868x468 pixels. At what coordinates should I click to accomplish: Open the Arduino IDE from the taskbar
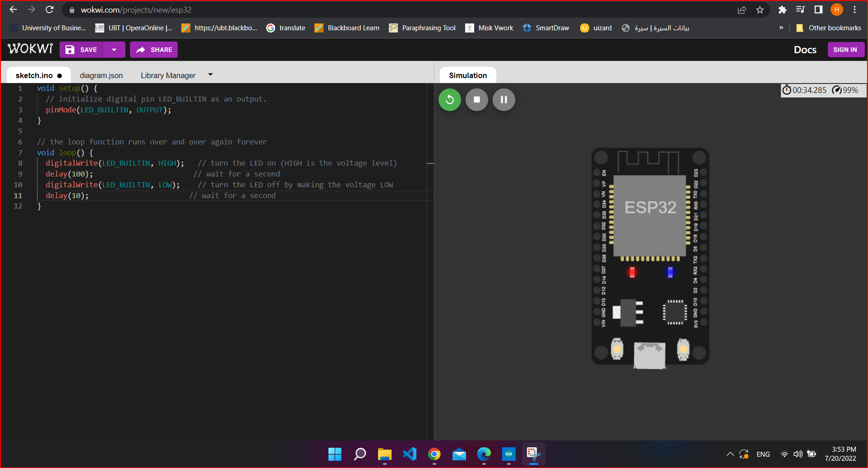508,454
